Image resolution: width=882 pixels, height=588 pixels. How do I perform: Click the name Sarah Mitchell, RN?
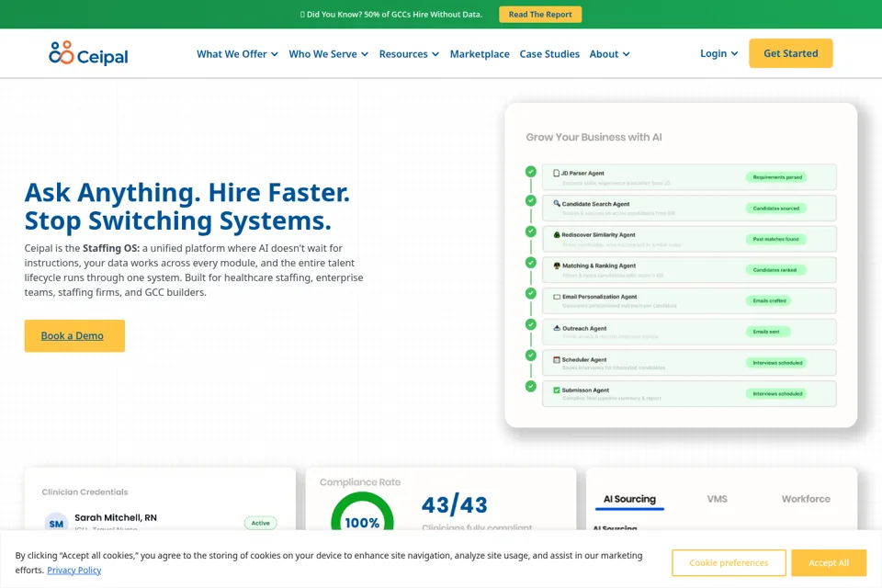116,517
